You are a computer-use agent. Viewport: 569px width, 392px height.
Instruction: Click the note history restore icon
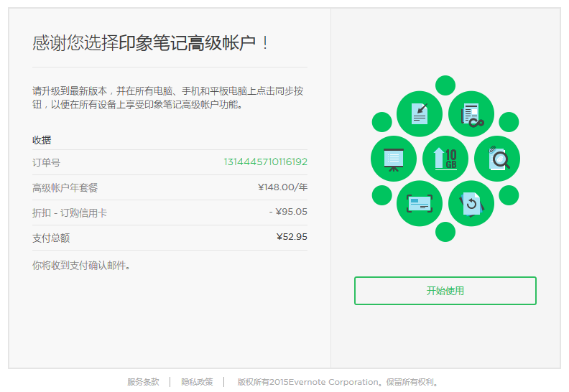471,203
